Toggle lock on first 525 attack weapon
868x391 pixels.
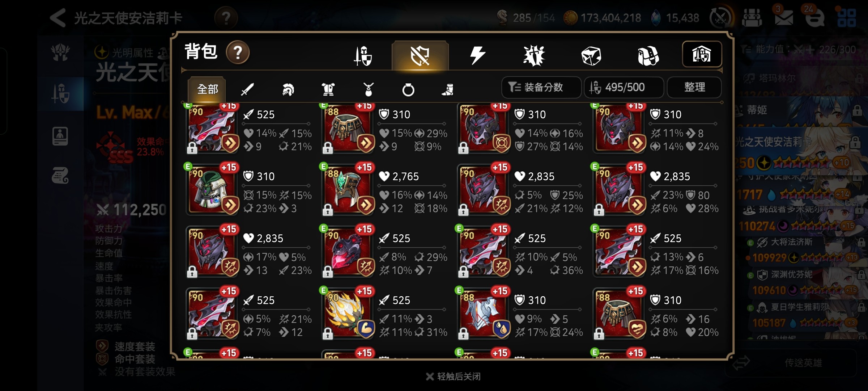click(x=192, y=147)
